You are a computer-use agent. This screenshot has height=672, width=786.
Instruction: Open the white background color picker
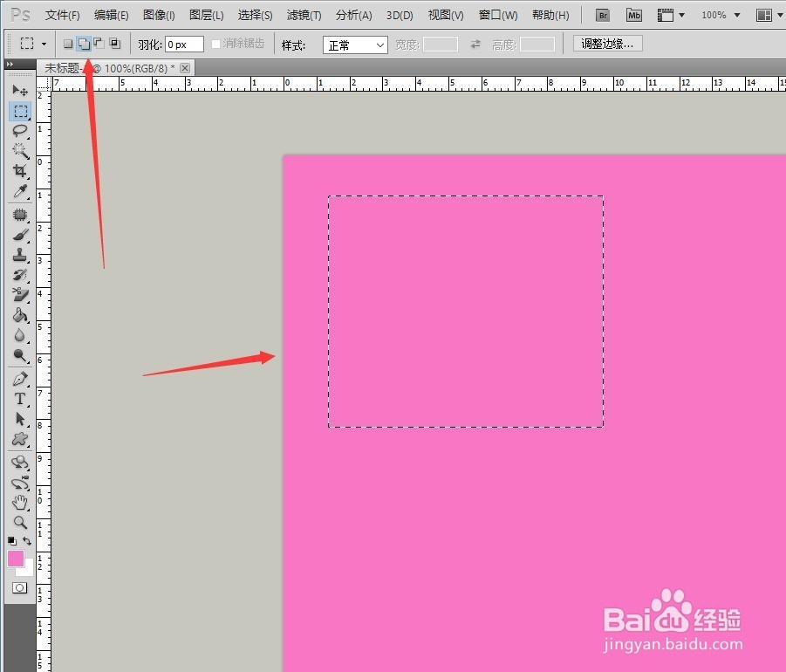click(x=27, y=569)
